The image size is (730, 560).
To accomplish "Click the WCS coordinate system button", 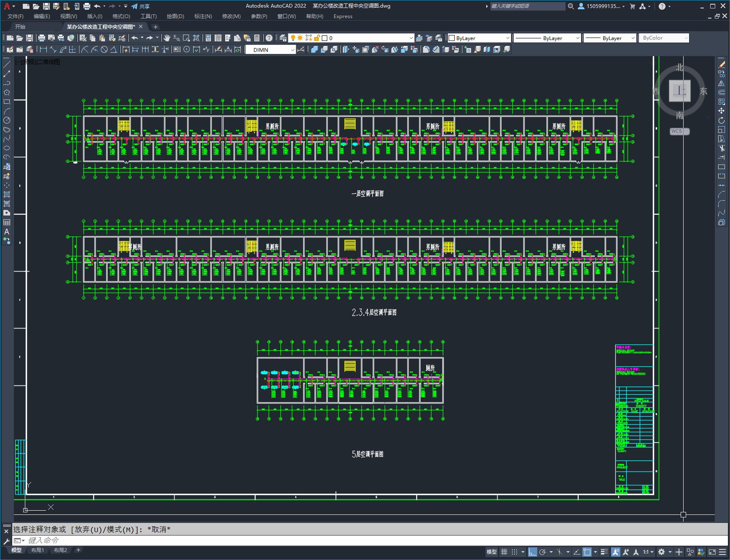I will point(679,131).
